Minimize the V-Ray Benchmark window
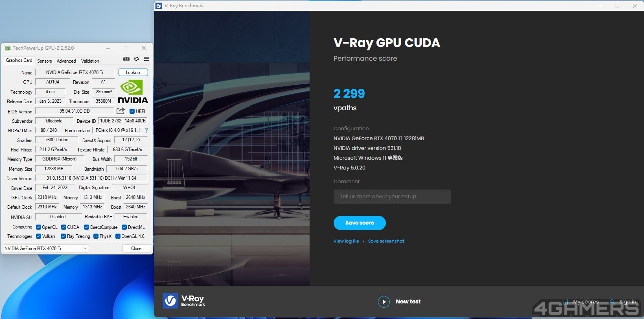This screenshot has width=644, height=319. pos(599,6)
